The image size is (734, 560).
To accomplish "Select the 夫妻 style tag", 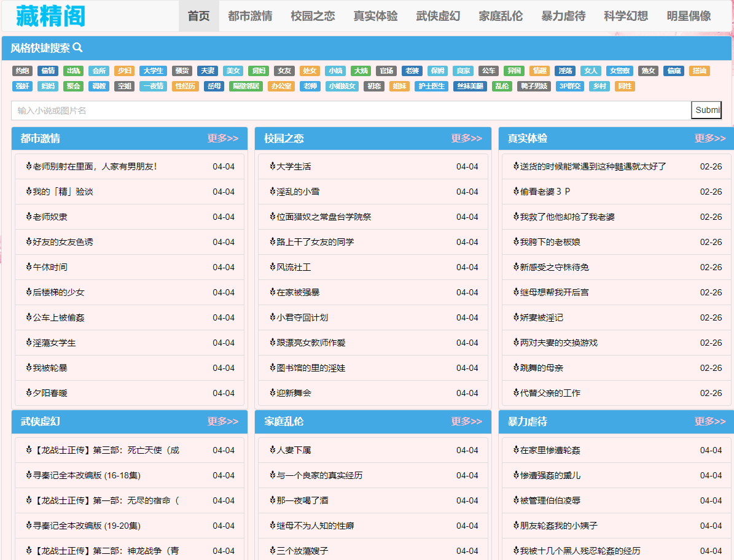I will pyautogui.click(x=208, y=71).
